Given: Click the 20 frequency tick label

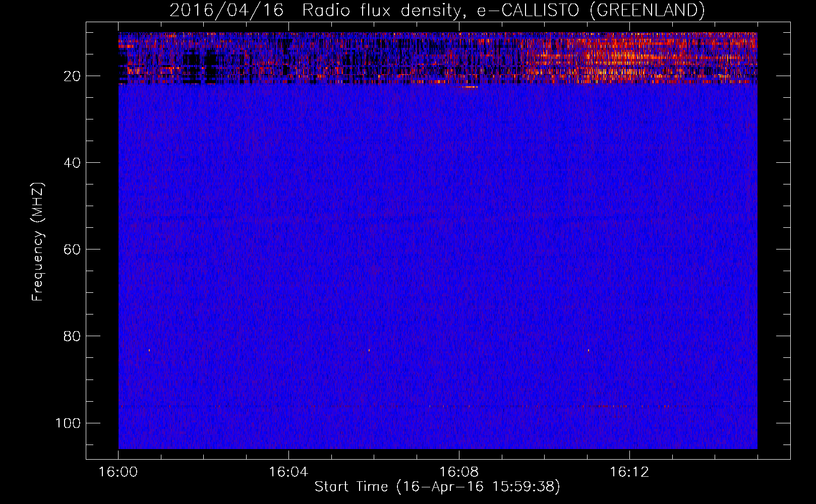Looking at the screenshot, I should 72,76.
